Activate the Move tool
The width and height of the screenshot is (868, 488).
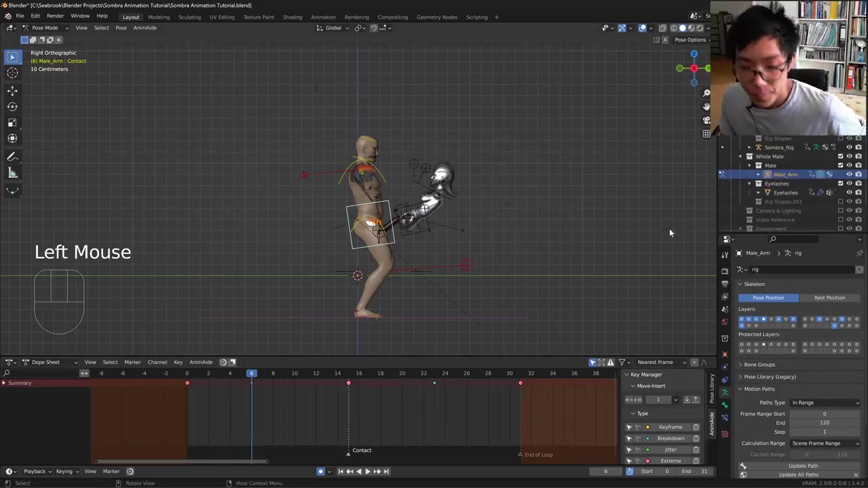pyautogui.click(x=12, y=91)
